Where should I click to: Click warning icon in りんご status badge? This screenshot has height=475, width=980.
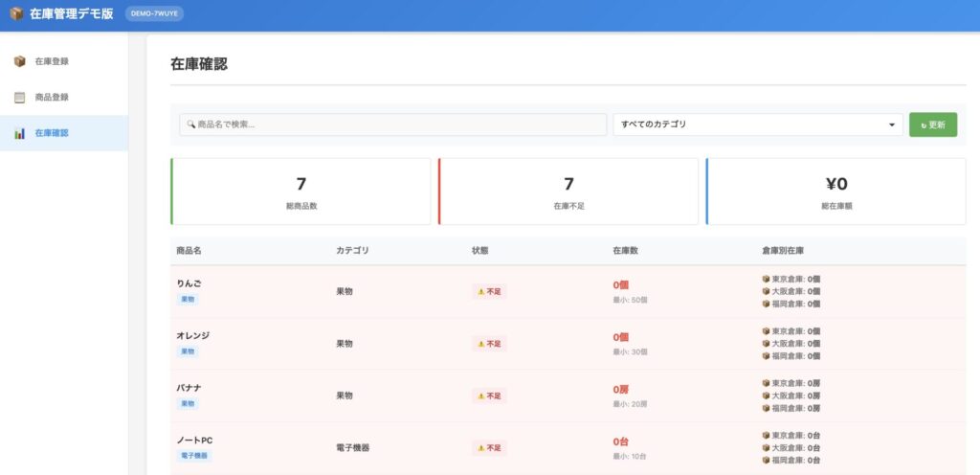[x=481, y=291]
